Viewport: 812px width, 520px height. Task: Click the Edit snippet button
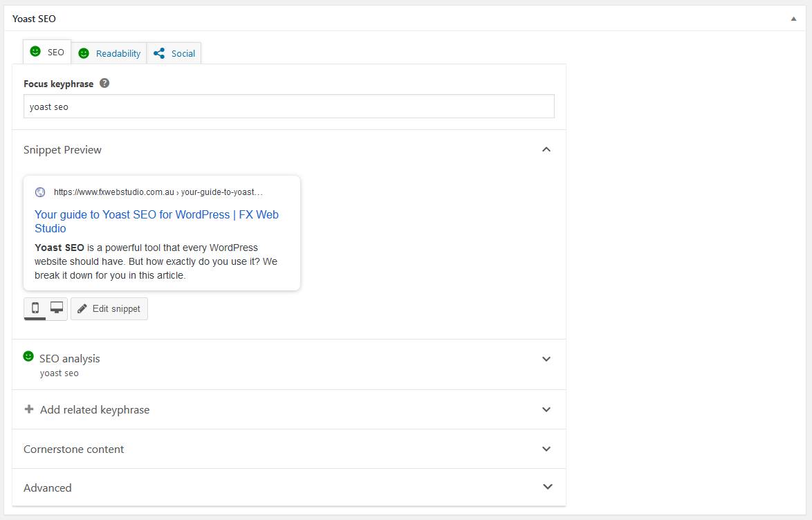(109, 308)
